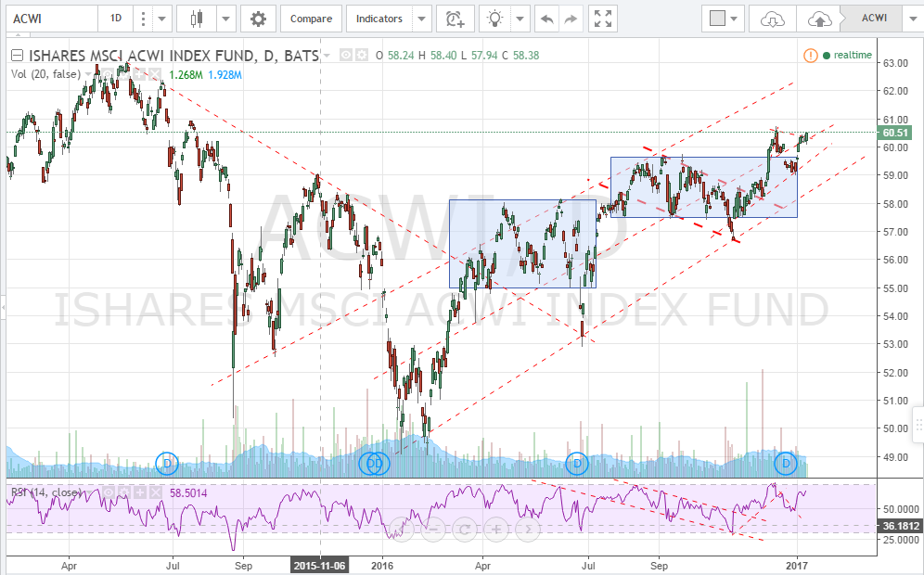This screenshot has height=575, width=924.
Task: Expand the dropdown arrow after the BATS title
Action: [x=327, y=56]
